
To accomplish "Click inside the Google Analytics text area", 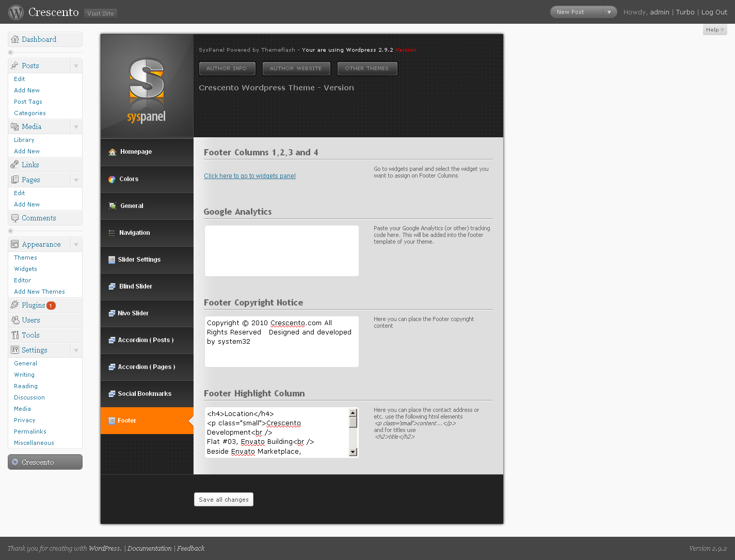I will 282,251.
